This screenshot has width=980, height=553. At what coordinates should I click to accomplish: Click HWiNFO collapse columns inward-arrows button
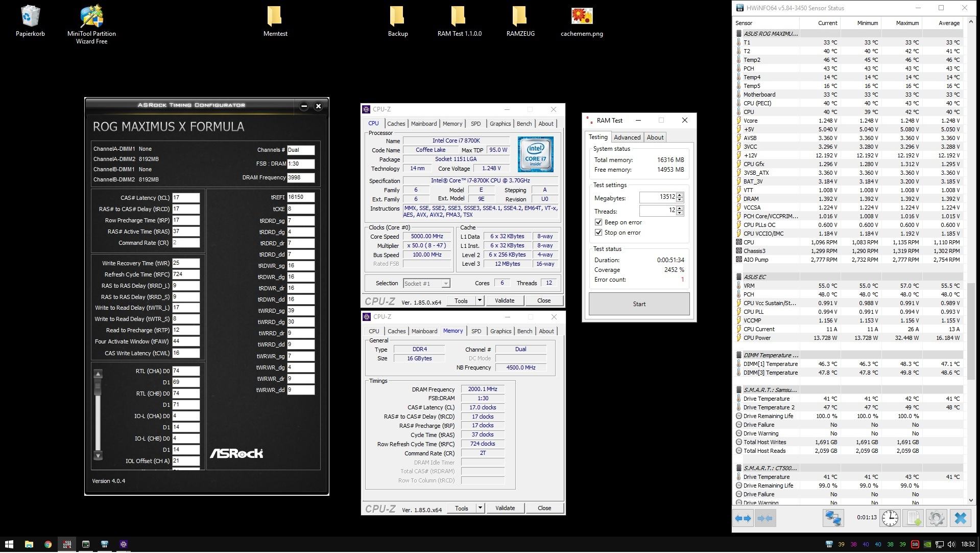[x=765, y=518]
